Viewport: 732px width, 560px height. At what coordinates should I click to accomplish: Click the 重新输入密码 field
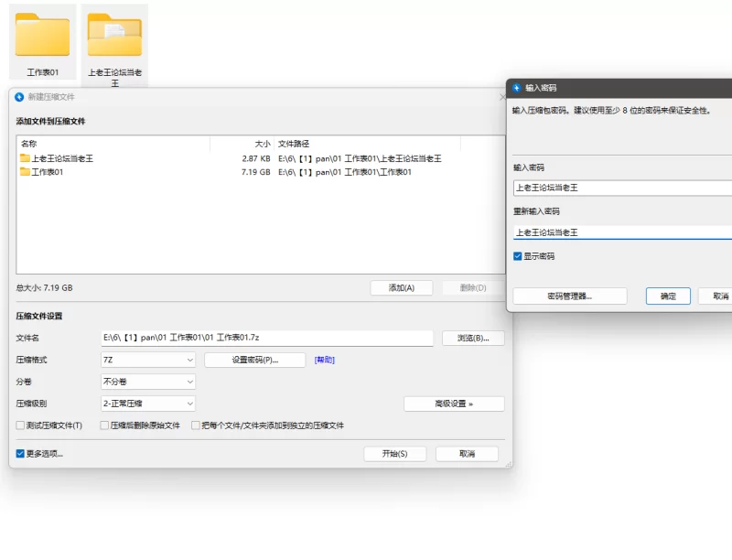click(x=622, y=232)
